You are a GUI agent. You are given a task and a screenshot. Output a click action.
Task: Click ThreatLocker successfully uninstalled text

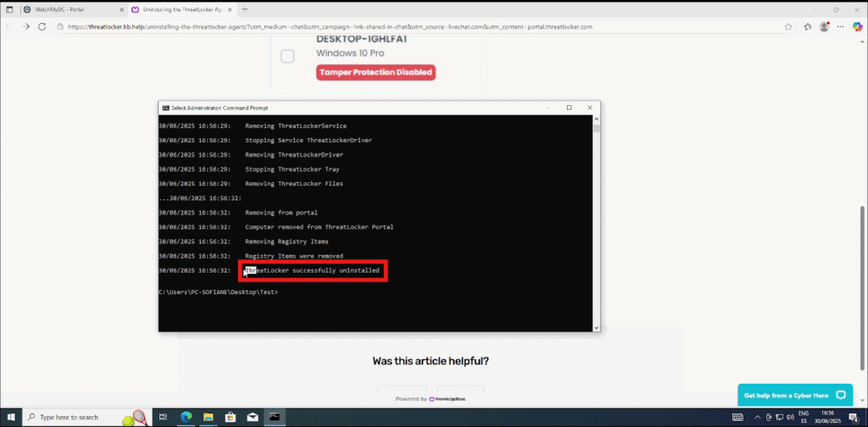pyautogui.click(x=312, y=270)
